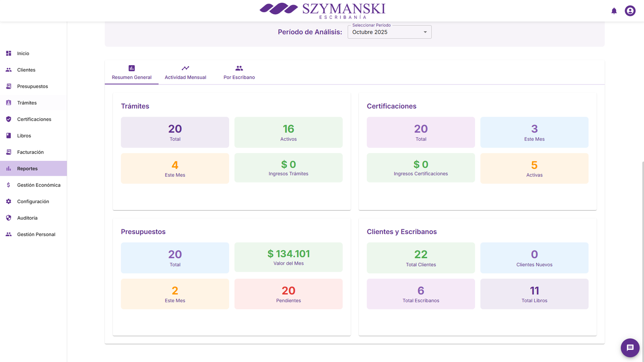644x362 pixels.
Task: Select the Resumen General tab
Action: coord(132,72)
